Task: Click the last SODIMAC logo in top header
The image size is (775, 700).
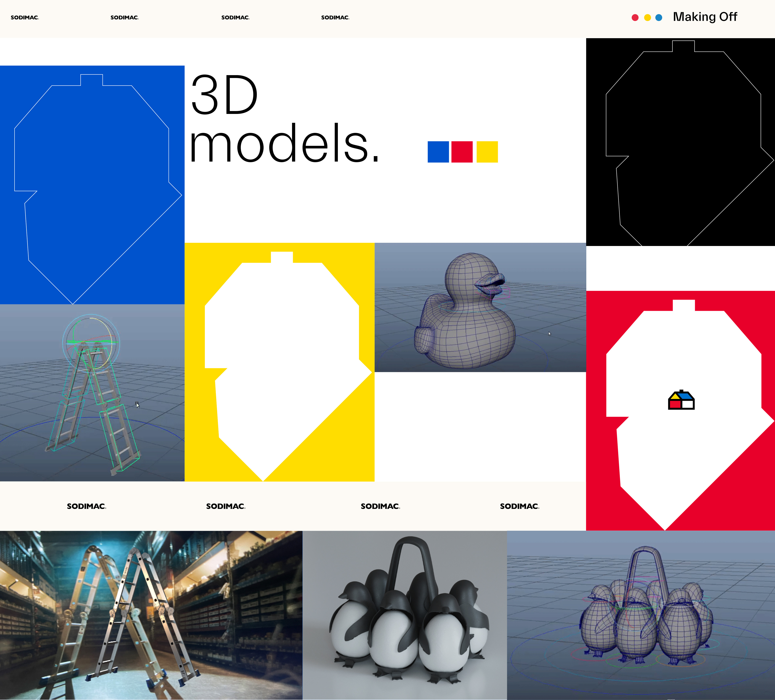Action: click(x=335, y=18)
